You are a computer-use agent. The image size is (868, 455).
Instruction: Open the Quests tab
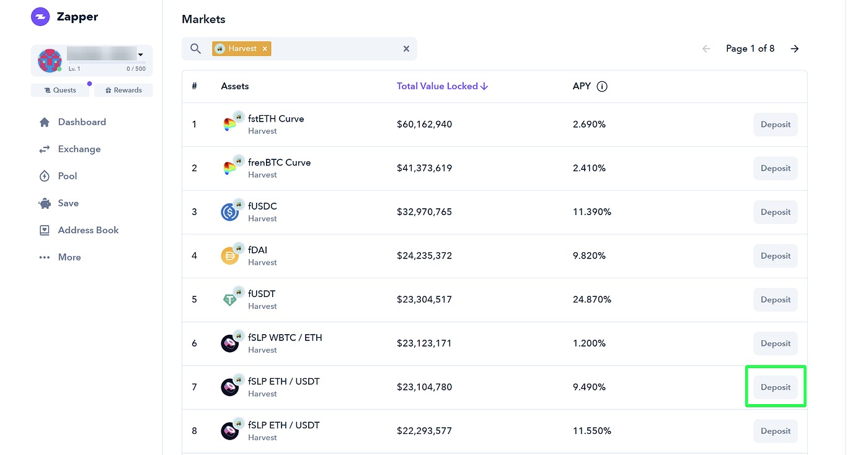coord(60,90)
